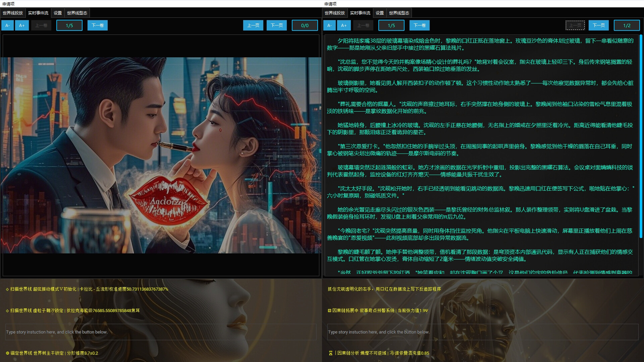The height and width of the screenshot is (362, 644).
Task: Click the 1/2 page counter in right window
Action: click(x=627, y=25)
